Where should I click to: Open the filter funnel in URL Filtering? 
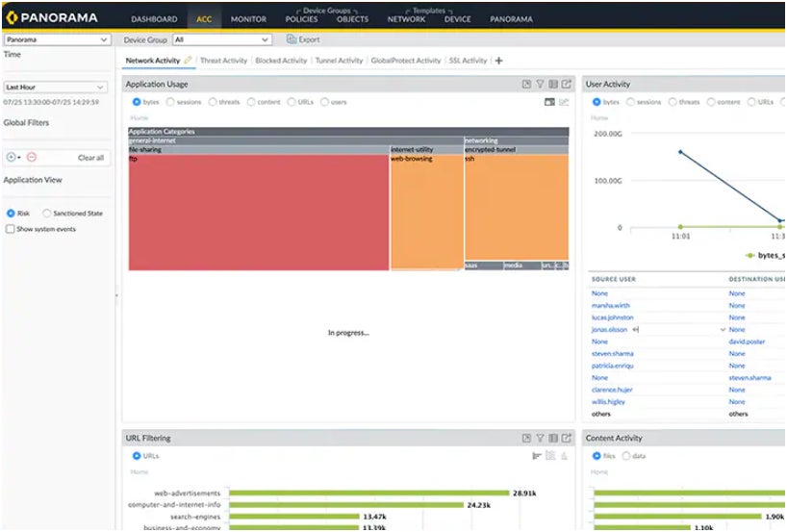tap(540, 438)
